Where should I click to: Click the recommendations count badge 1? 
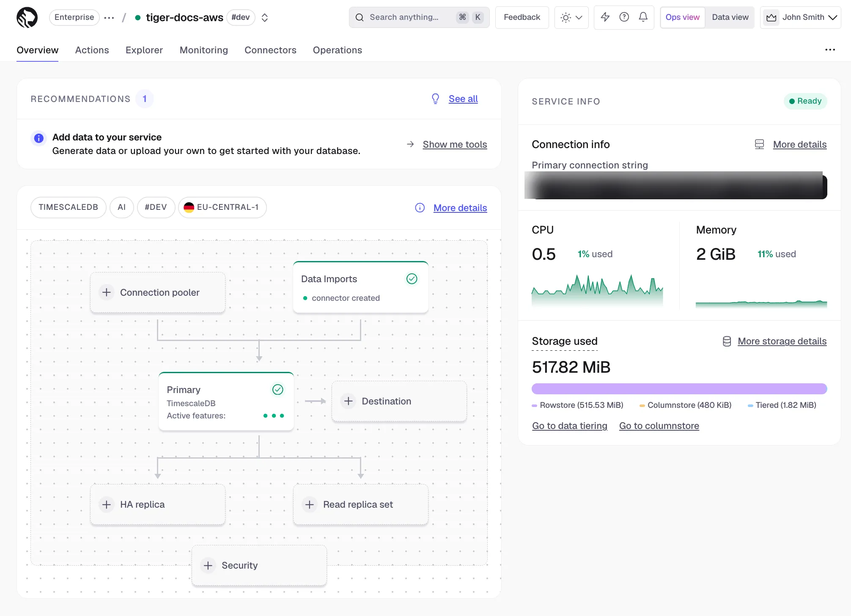(145, 99)
